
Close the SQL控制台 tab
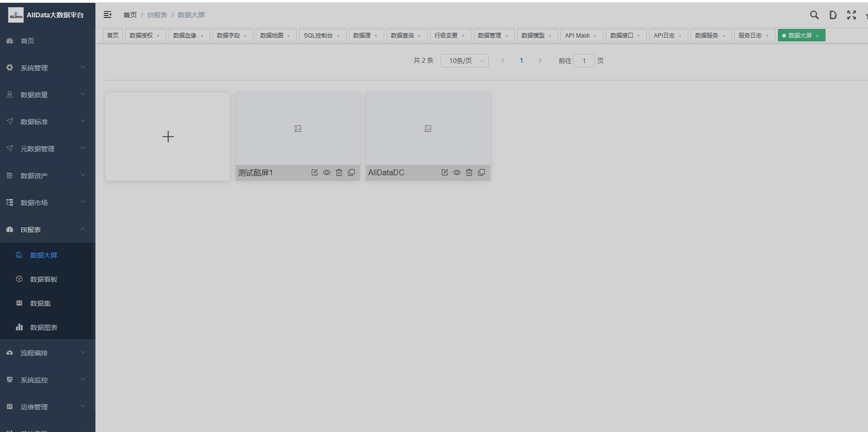pos(338,36)
